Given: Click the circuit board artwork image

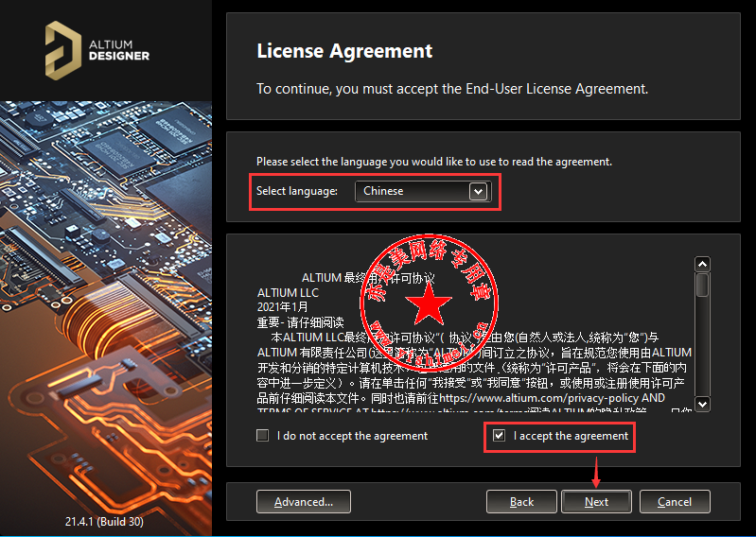Looking at the screenshot, I should 106,318.
